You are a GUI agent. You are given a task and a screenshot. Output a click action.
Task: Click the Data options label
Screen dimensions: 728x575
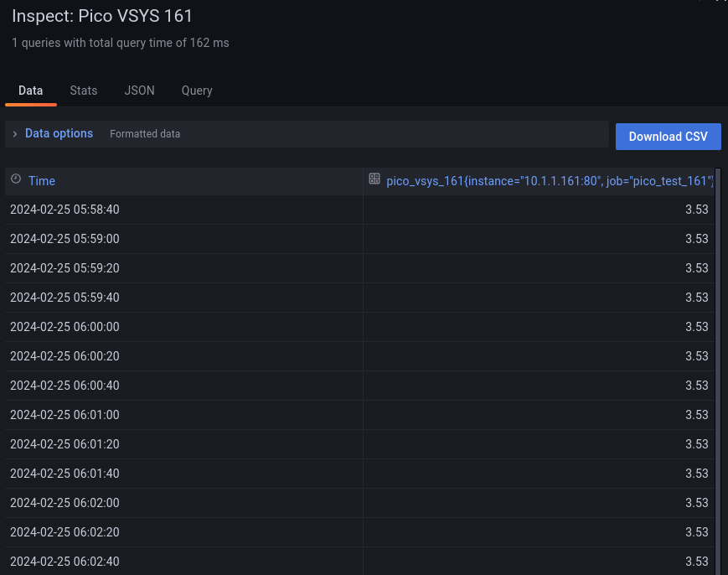(59, 133)
